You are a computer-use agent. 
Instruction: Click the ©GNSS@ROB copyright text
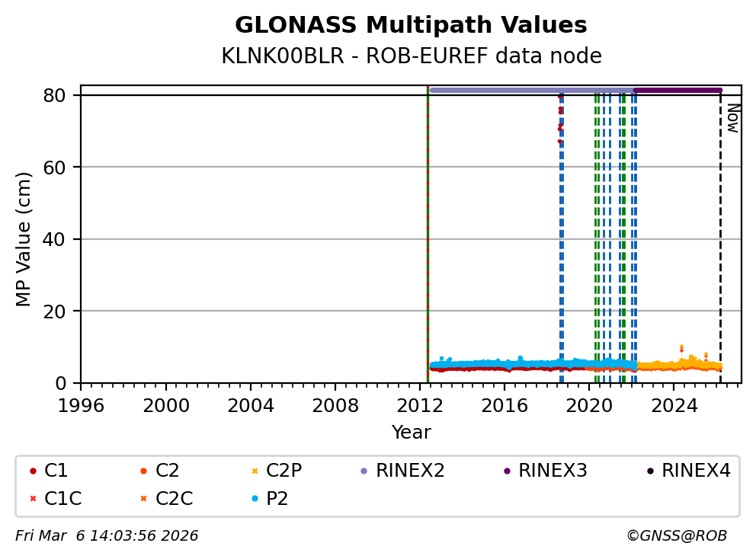click(x=676, y=536)
